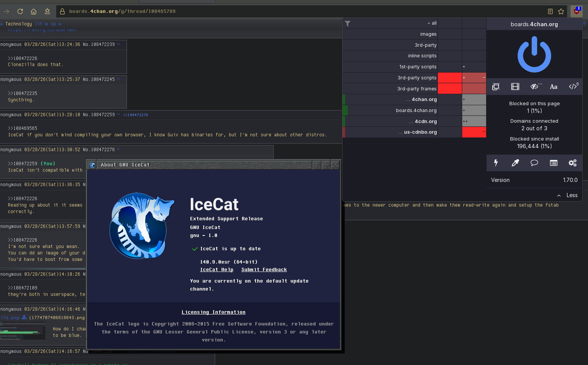Click the shade triangle button of About window
The height and width of the screenshot is (365, 588).
317,165
